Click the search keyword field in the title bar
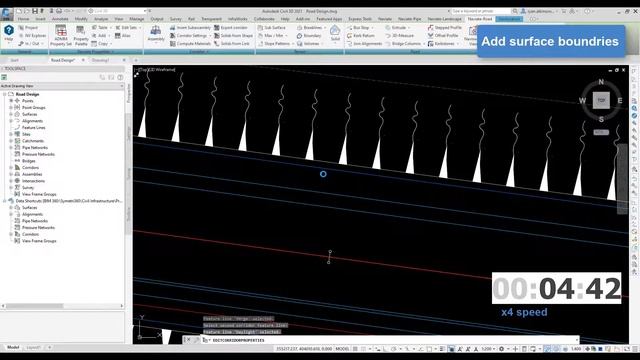640x360 pixels. pos(480,11)
